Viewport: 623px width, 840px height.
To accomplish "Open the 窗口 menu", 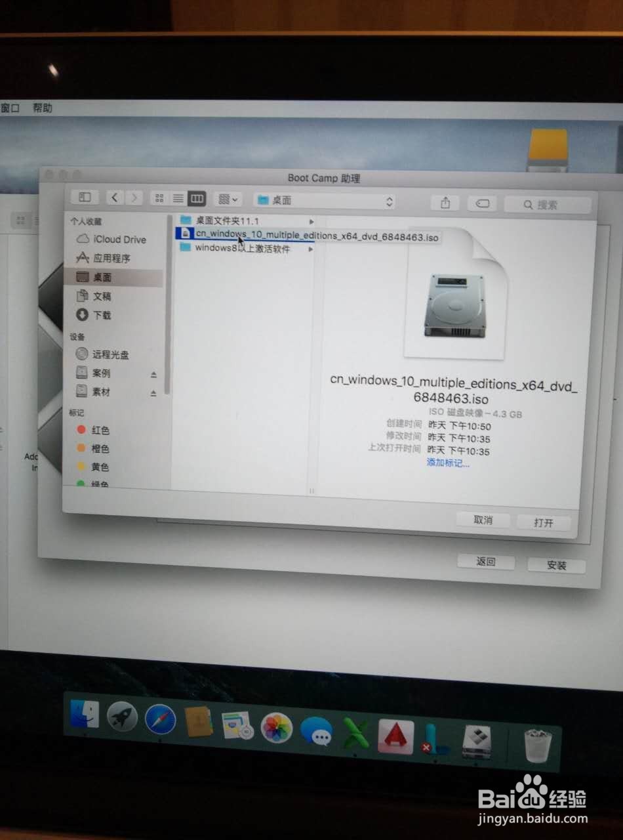I will click(x=10, y=108).
